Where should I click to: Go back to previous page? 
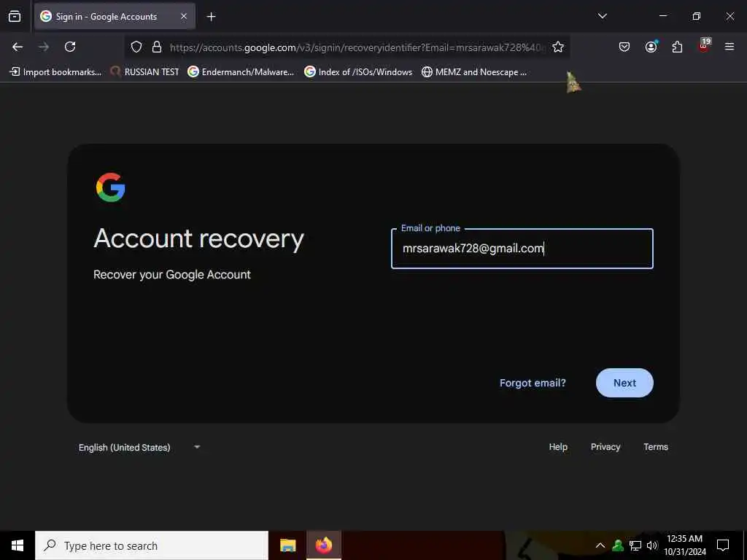point(18,47)
